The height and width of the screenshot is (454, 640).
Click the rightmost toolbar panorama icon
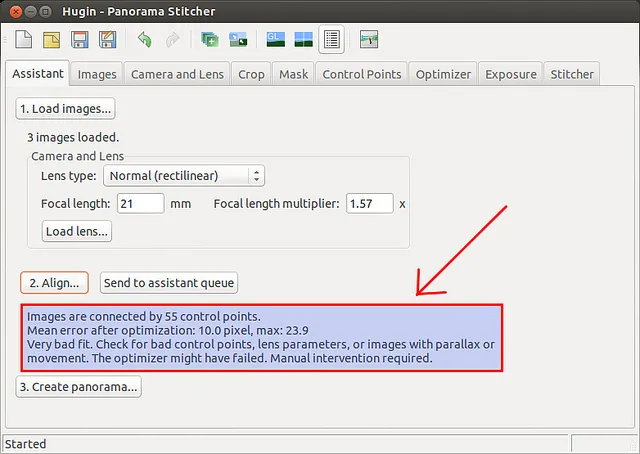click(369, 40)
